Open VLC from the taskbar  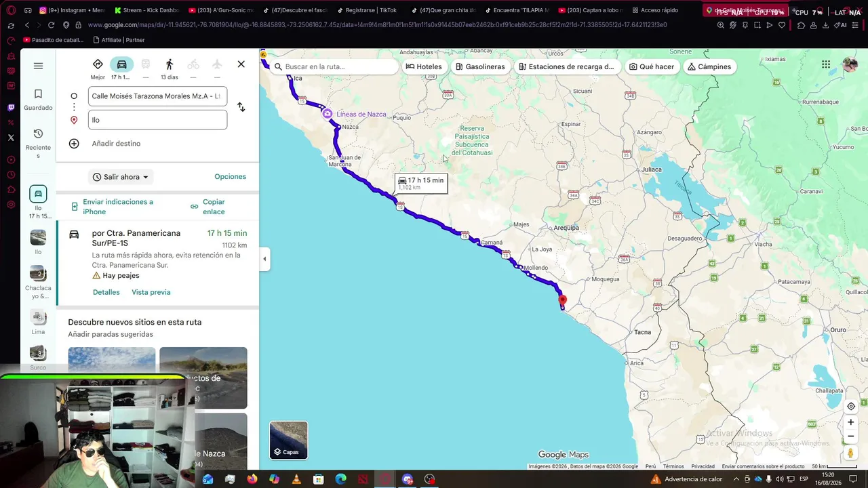(x=296, y=479)
